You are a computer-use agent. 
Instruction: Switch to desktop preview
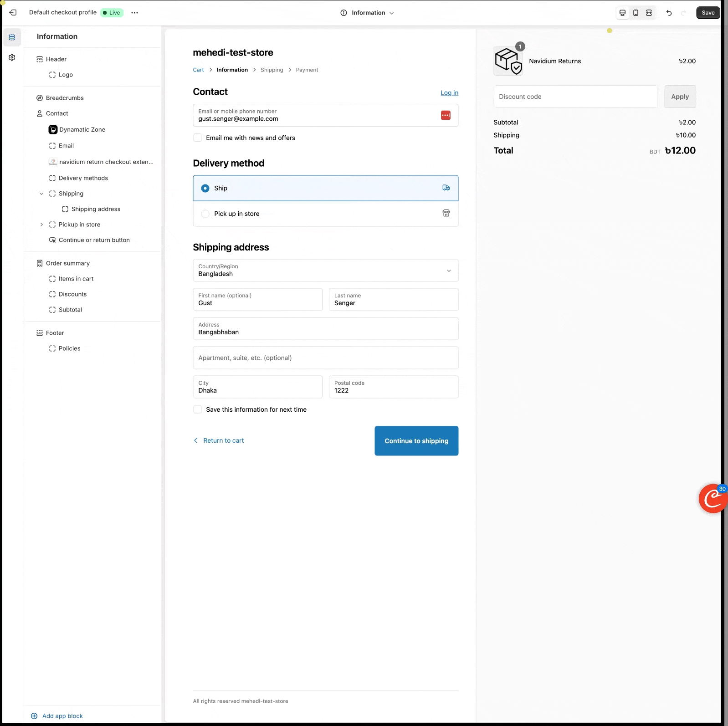[622, 13]
